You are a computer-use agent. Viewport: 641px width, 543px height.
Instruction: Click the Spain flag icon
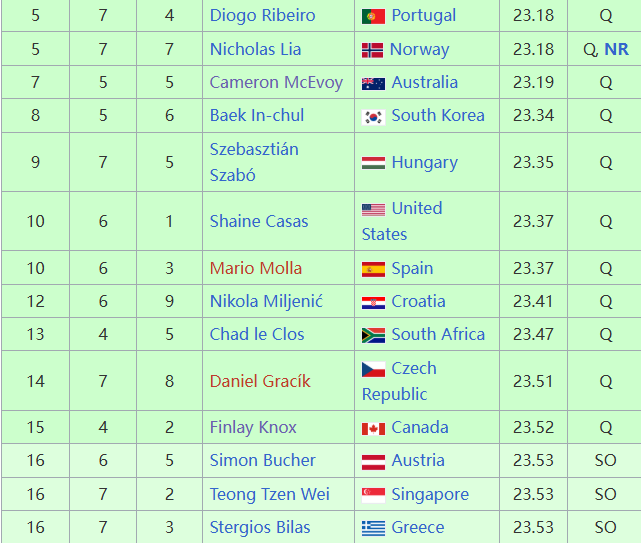pos(373,269)
